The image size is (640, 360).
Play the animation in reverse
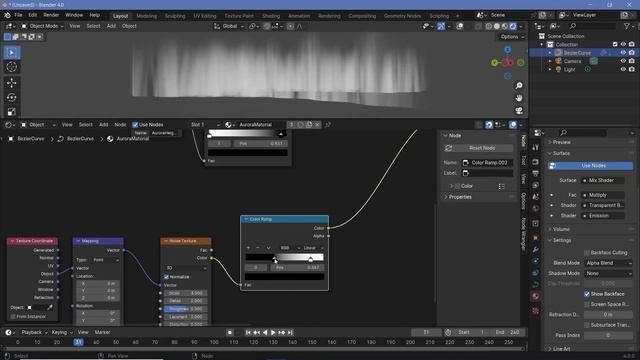click(265, 333)
